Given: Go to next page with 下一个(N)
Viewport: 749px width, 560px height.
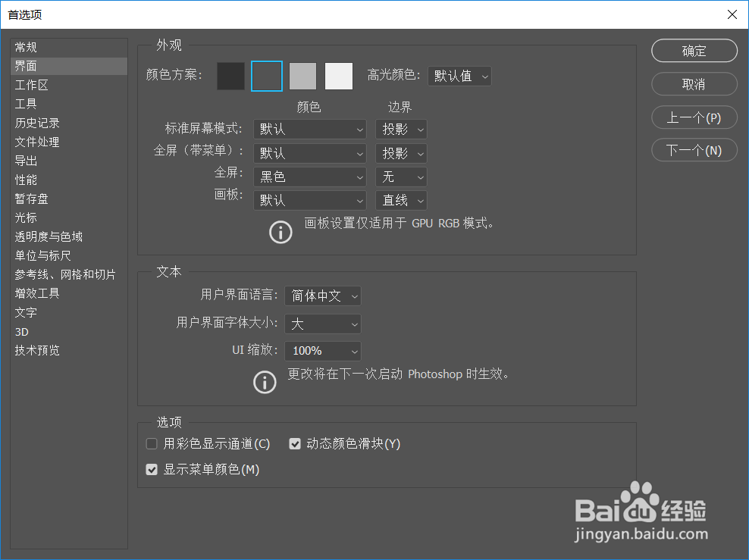Looking at the screenshot, I should [694, 150].
